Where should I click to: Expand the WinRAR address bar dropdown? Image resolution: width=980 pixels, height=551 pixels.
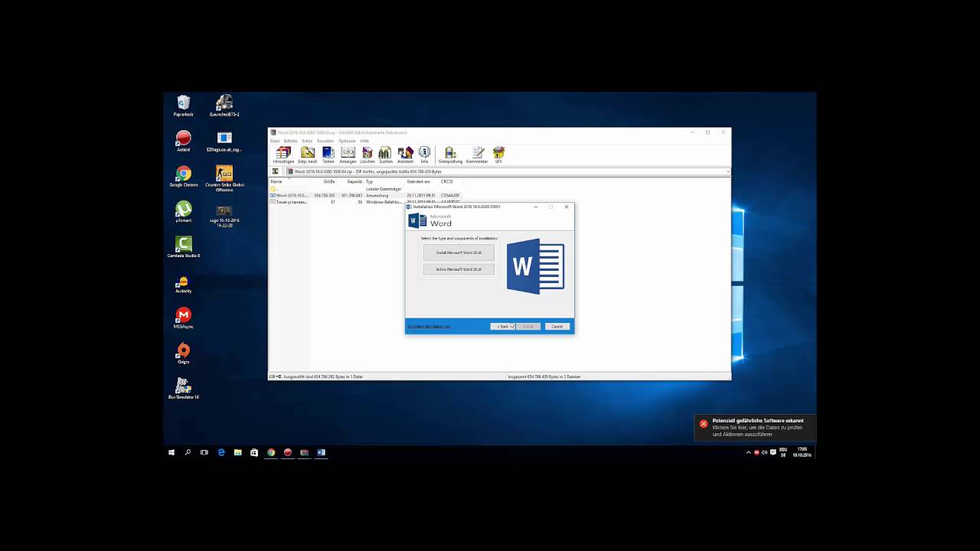[x=727, y=171]
